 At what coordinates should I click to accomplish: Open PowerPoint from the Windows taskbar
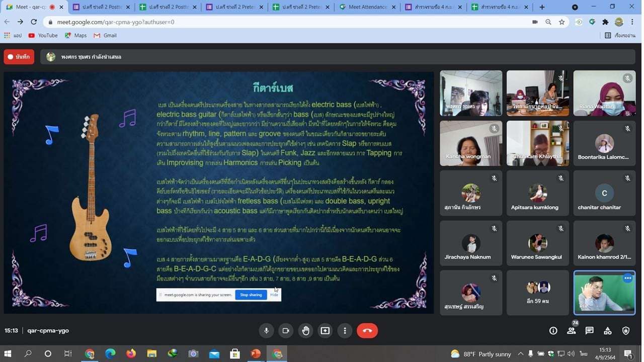click(x=256, y=353)
